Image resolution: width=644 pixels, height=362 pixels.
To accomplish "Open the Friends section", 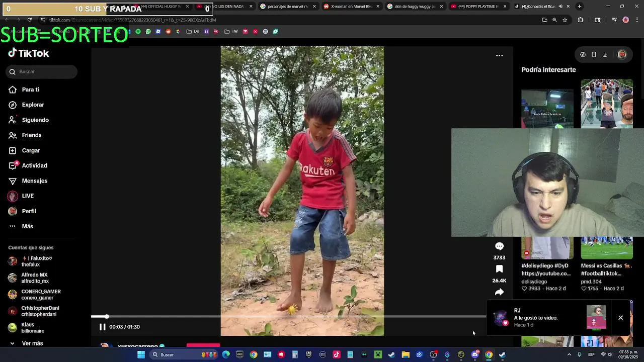I will click(x=31, y=135).
